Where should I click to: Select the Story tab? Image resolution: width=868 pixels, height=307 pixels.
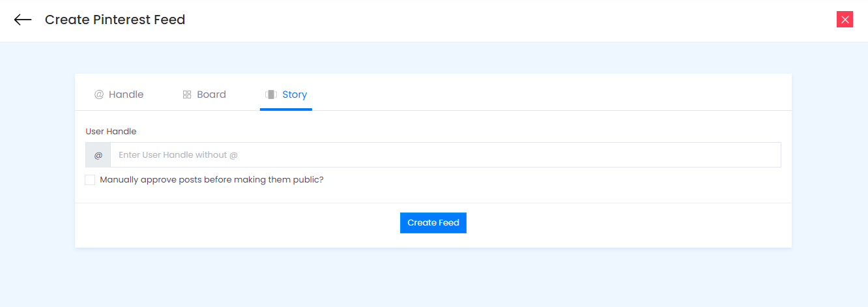click(x=286, y=95)
